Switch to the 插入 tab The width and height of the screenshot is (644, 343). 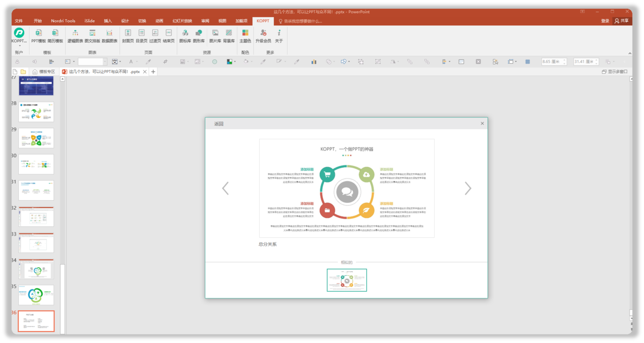pyautogui.click(x=108, y=21)
